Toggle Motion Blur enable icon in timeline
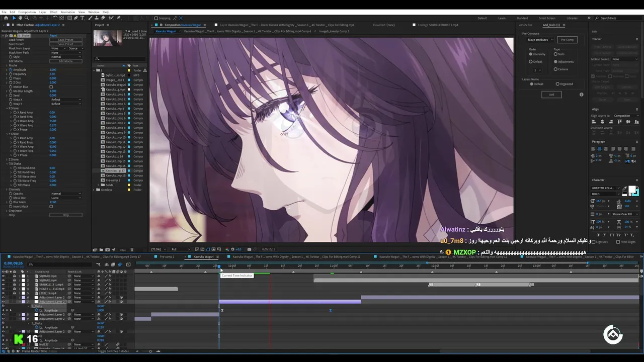The height and width of the screenshot is (362, 644). pyautogui.click(x=120, y=264)
